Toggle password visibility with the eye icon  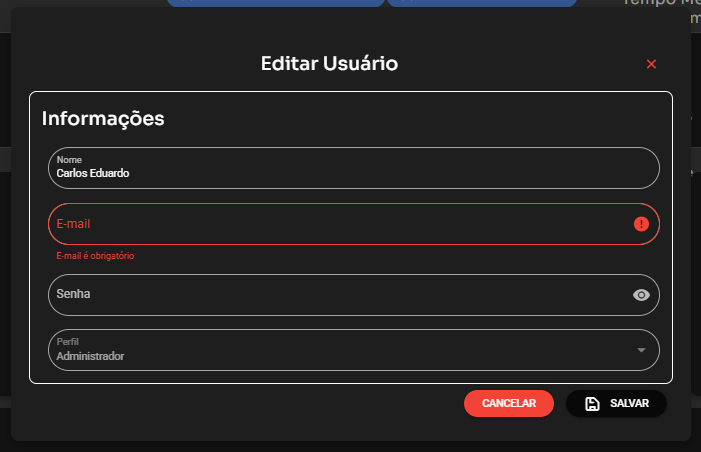[642, 295]
